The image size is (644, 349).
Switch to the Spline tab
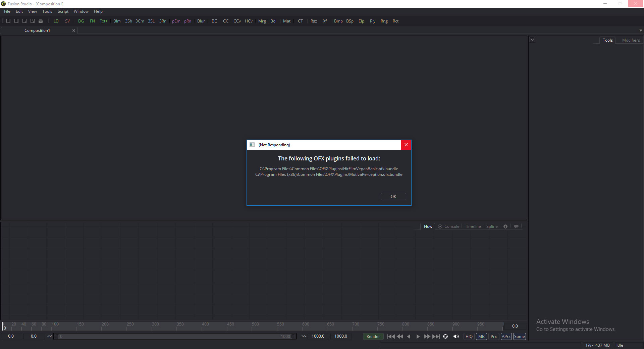click(x=492, y=227)
